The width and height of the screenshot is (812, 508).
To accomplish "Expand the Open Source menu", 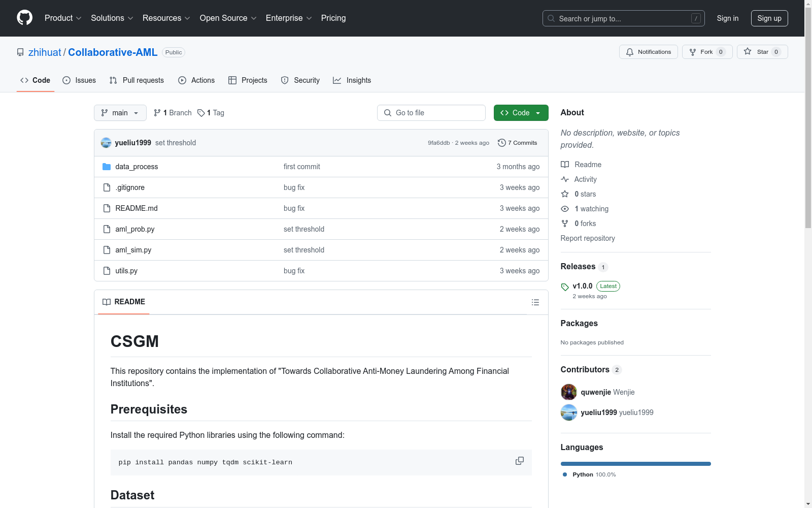I will point(228,18).
